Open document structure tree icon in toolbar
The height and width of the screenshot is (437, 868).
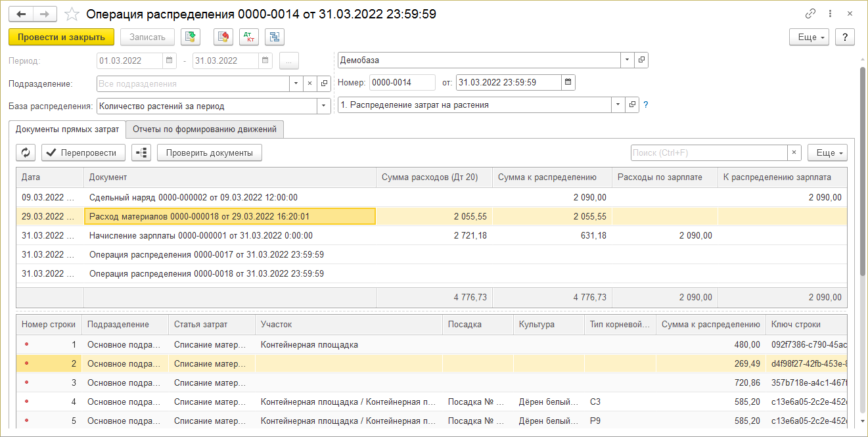pyautogui.click(x=274, y=37)
